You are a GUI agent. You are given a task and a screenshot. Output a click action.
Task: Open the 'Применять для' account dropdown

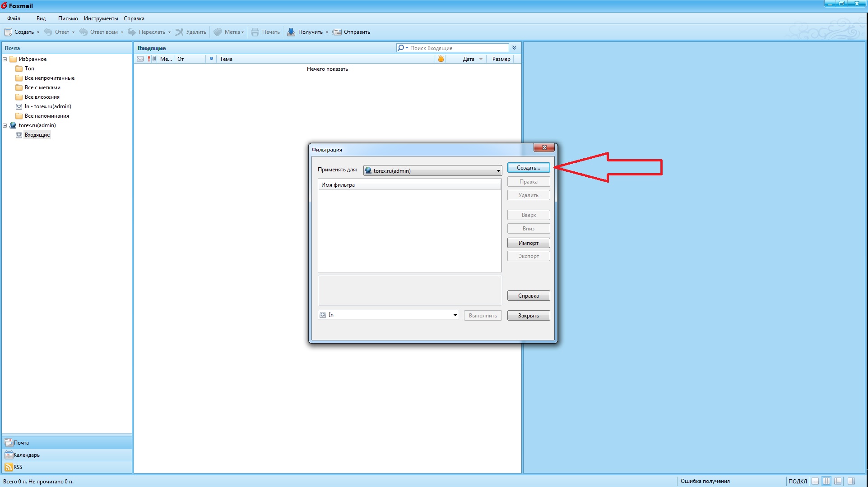[x=498, y=171]
